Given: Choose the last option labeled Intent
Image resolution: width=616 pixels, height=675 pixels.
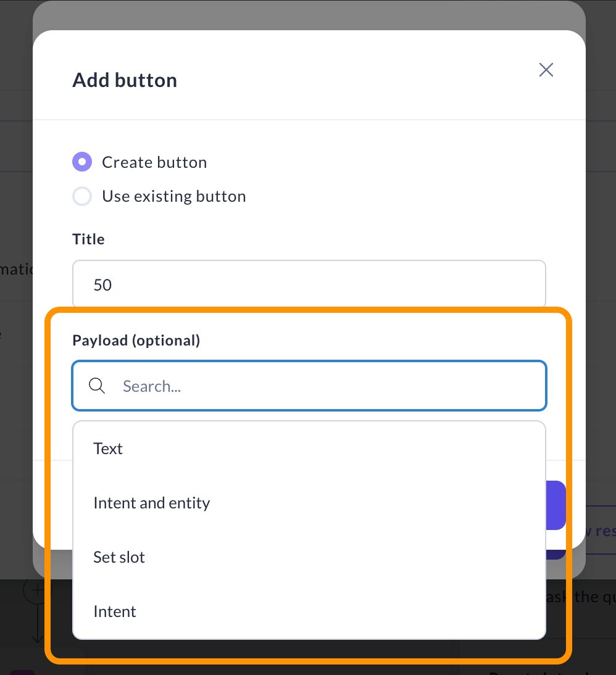Looking at the screenshot, I should (x=115, y=611).
